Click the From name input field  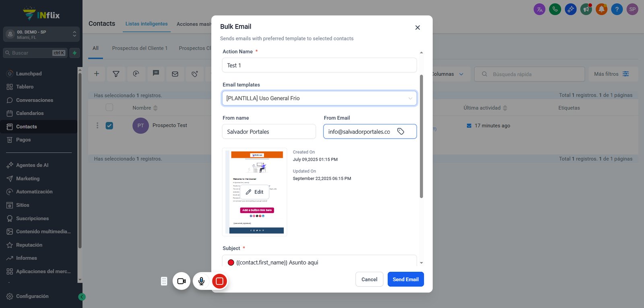click(269, 132)
